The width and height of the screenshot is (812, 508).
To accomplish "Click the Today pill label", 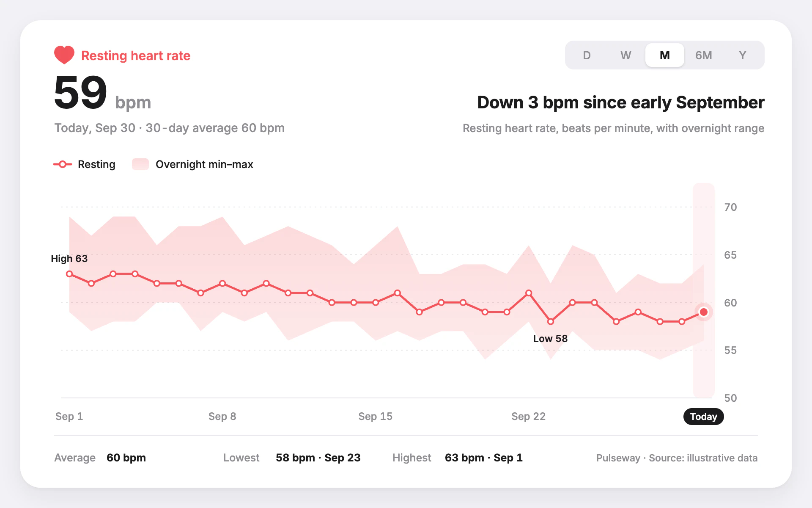I will pos(704,417).
